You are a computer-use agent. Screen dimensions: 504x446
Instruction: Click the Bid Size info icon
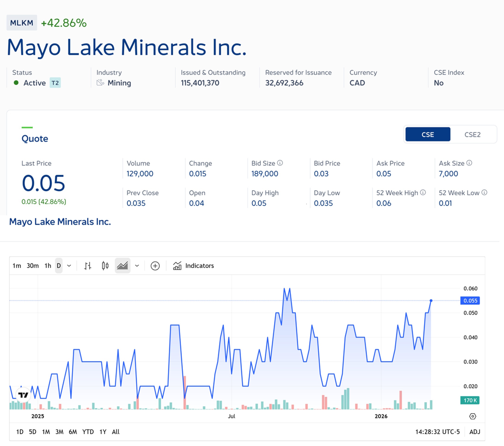pos(280,163)
